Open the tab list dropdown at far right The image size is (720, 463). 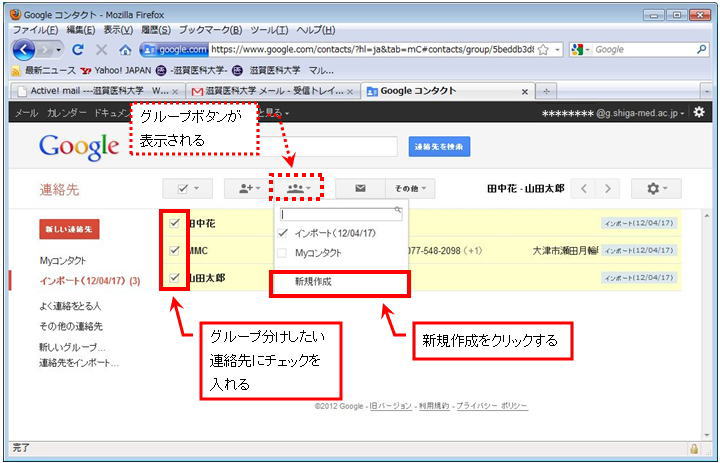[707, 91]
